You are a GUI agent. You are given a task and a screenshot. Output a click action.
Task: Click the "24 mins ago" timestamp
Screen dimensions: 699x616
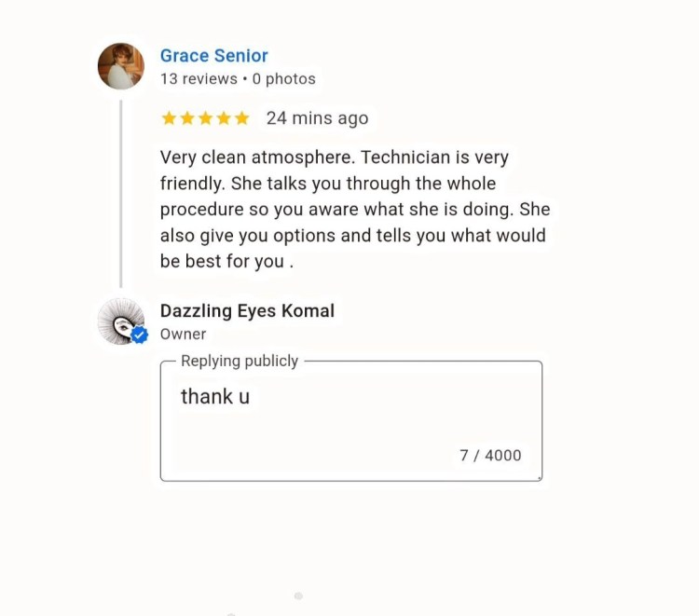click(317, 118)
